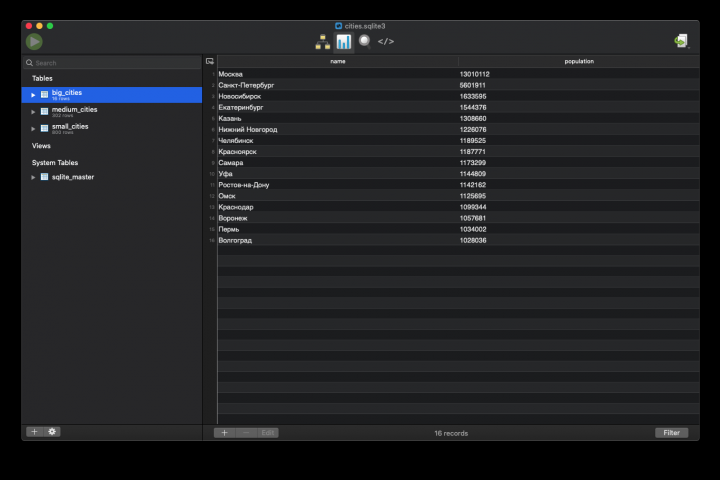Image resolution: width=720 pixels, height=480 pixels.
Task: Click the Filter button
Action: tap(671, 433)
